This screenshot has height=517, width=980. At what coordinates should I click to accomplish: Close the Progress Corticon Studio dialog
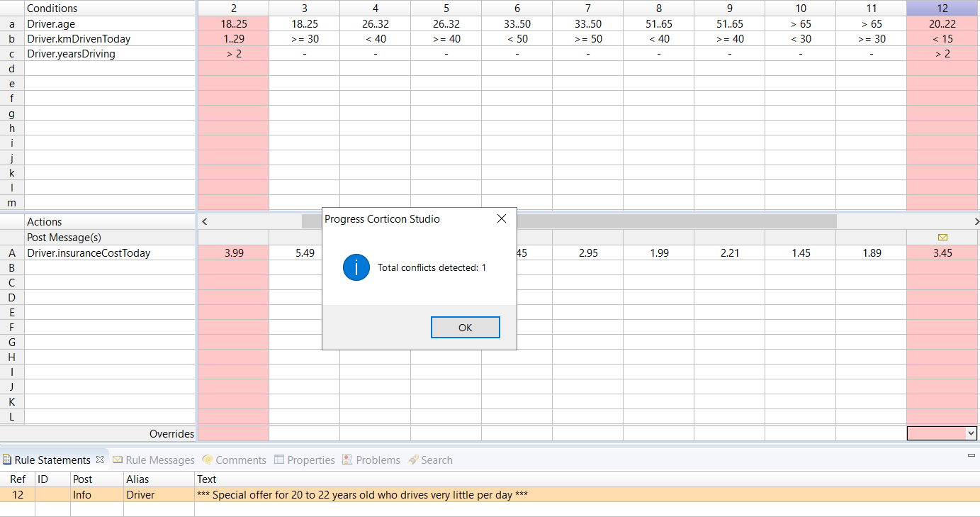(x=502, y=219)
